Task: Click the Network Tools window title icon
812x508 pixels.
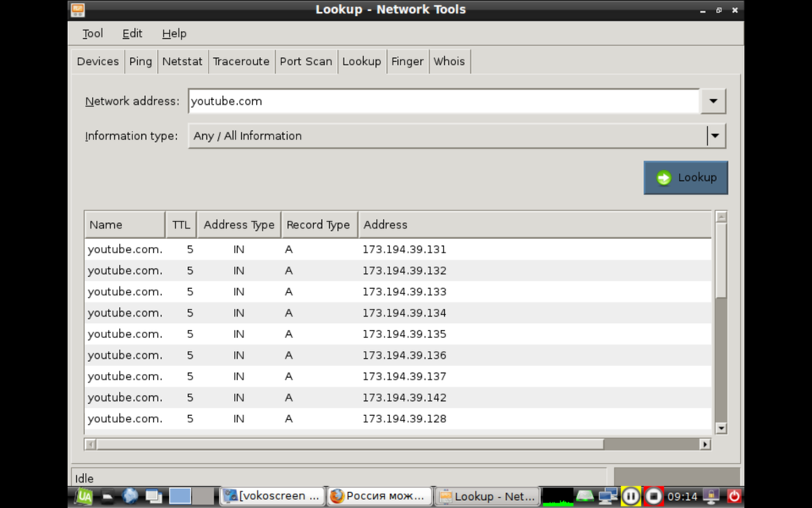Action: coord(78,10)
